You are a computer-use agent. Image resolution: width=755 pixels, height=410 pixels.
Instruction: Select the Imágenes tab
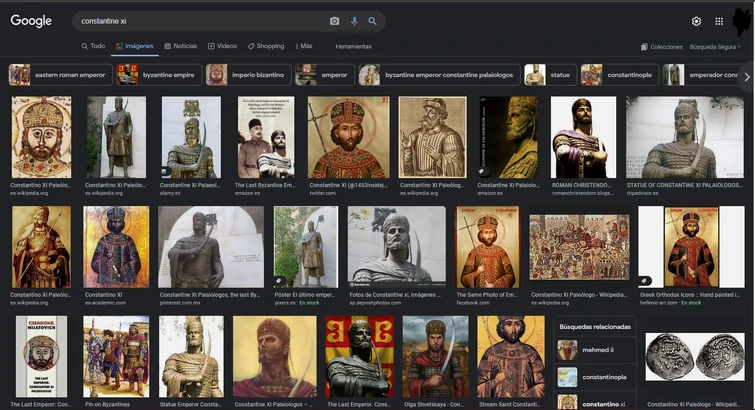coord(134,46)
